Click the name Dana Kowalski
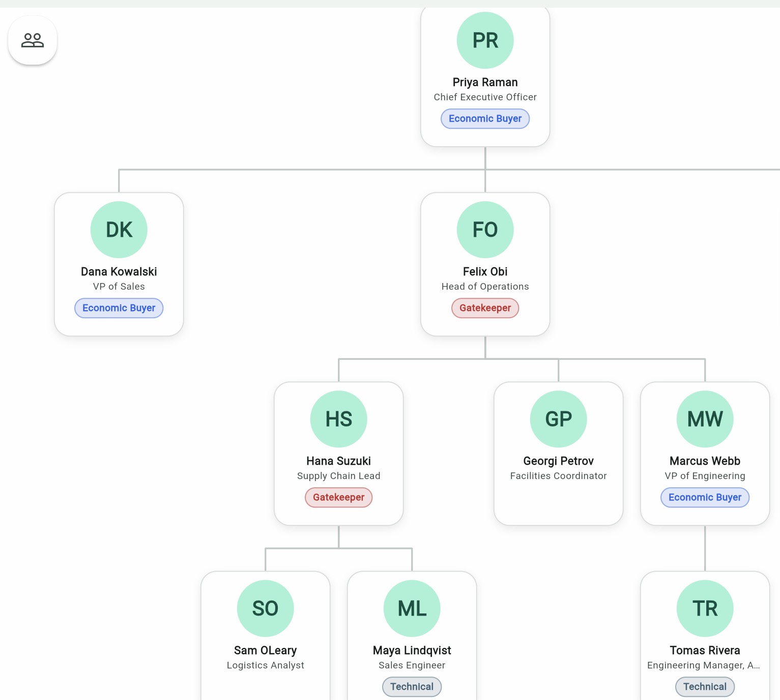Viewport: 780px width, 700px height. (119, 272)
